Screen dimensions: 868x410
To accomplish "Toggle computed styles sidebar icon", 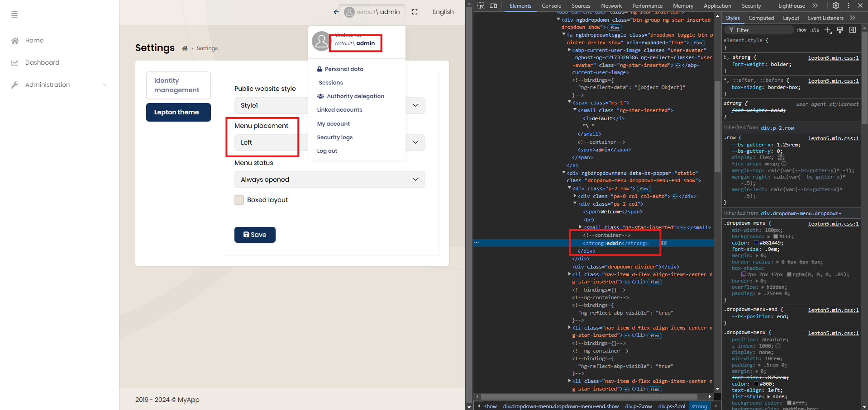I will coord(853,30).
